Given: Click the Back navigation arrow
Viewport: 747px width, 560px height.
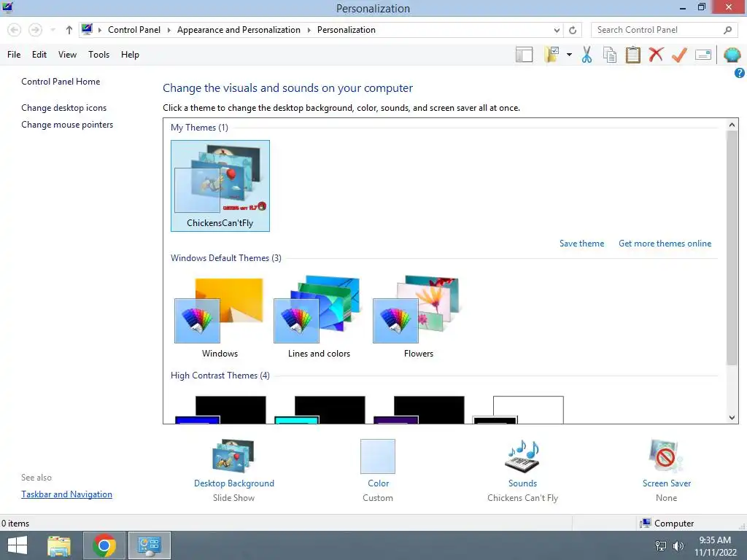Looking at the screenshot, I should [15, 30].
